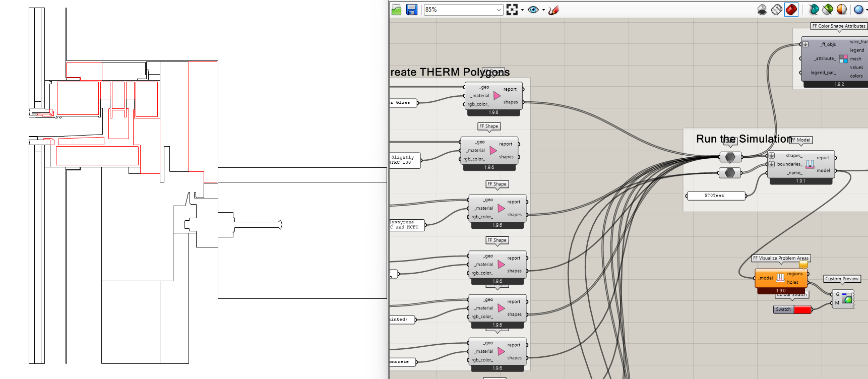This screenshot has height=379, width=868.
Task: Click the yellow warning balloon on orange component
Action: [x=803, y=265]
